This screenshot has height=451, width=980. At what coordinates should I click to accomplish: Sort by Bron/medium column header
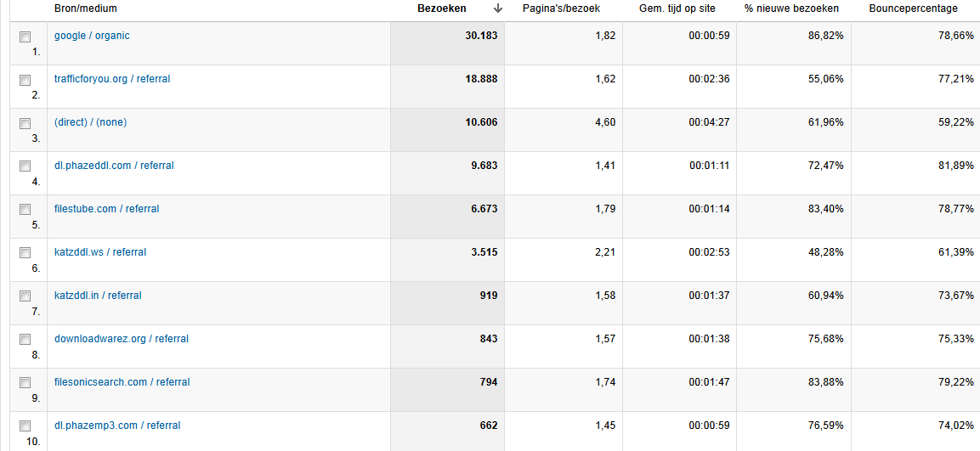click(86, 8)
